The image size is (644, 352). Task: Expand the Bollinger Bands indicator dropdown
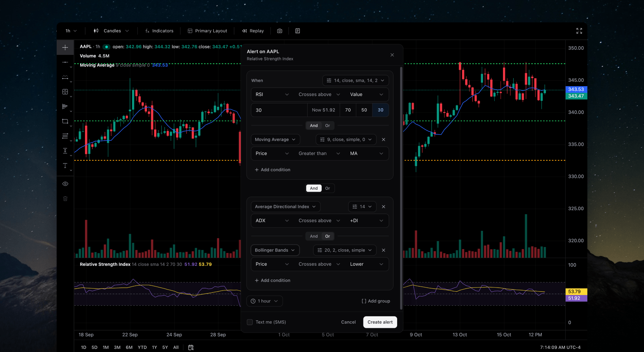coord(275,250)
